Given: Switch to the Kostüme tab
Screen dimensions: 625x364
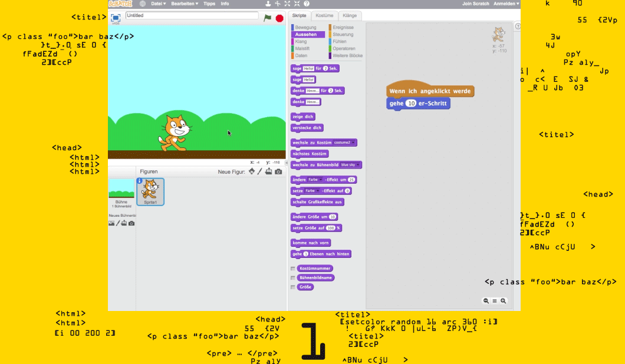Looking at the screenshot, I should point(324,15).
